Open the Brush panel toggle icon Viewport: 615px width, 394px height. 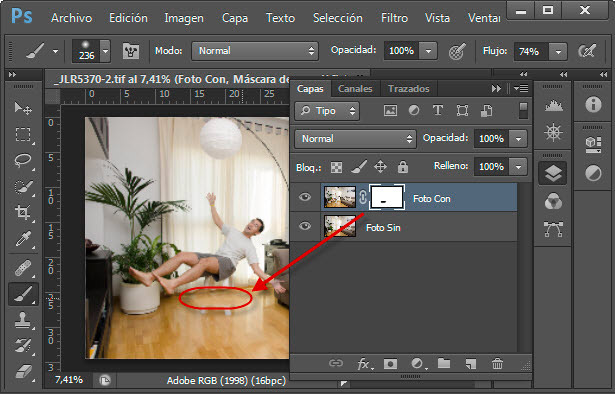coord(131,51)
